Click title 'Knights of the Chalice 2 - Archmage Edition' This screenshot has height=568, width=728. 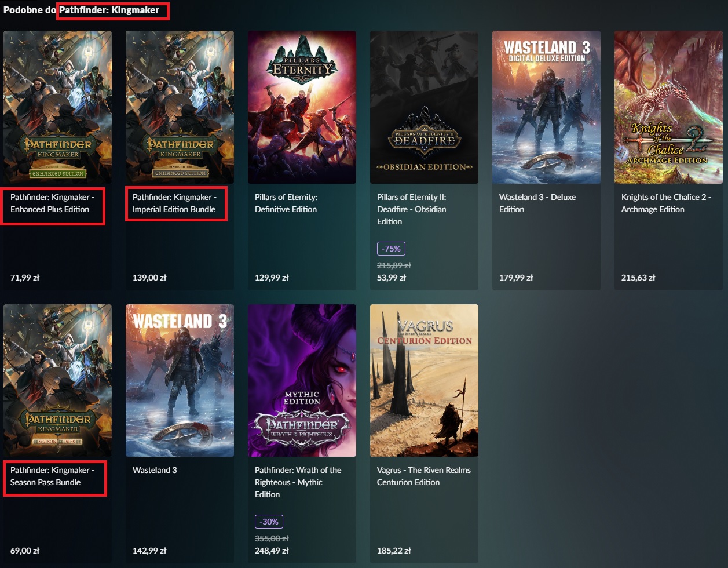[x=666, y=203]
